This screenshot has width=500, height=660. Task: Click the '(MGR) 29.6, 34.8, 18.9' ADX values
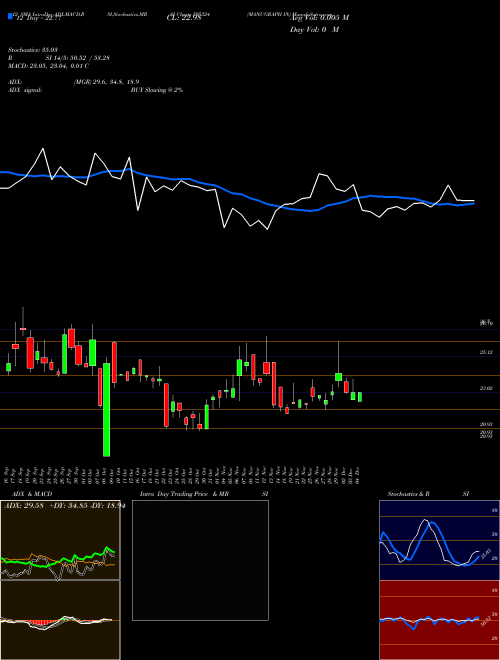pos(106,82)
